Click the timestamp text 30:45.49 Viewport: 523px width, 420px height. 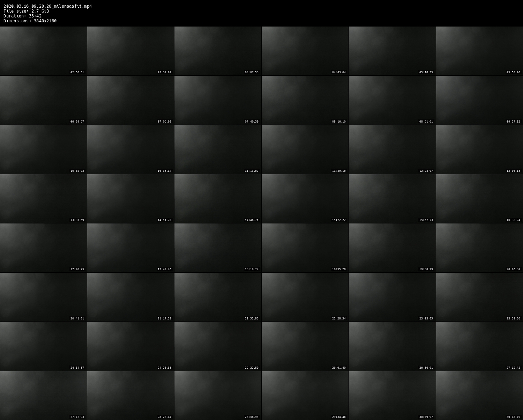point(513,417)
